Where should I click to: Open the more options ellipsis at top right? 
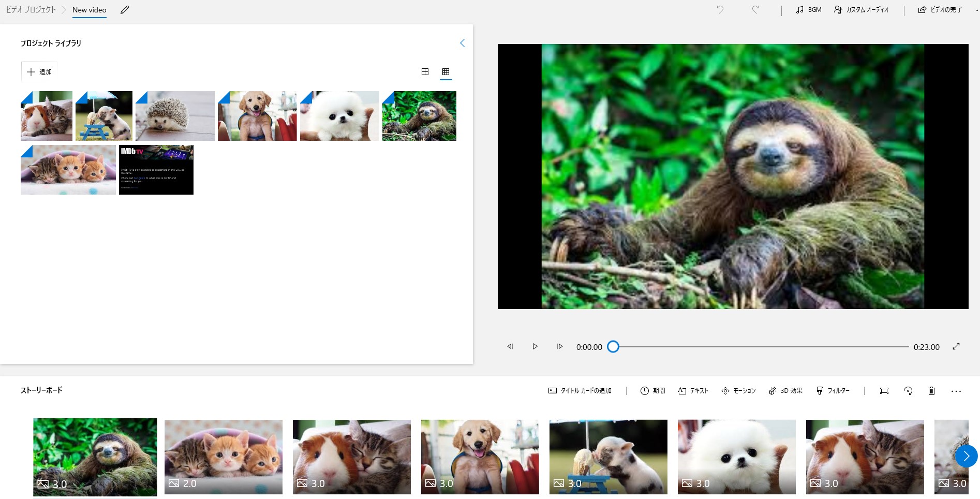coord(977,10)
